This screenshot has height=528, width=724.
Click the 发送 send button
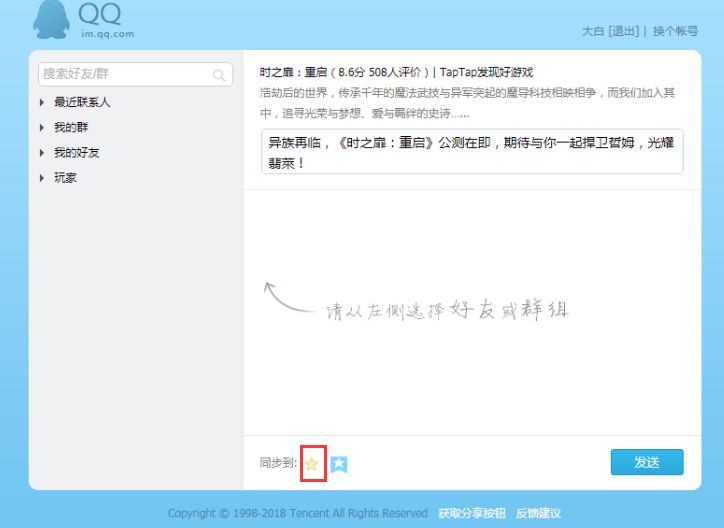647,462
